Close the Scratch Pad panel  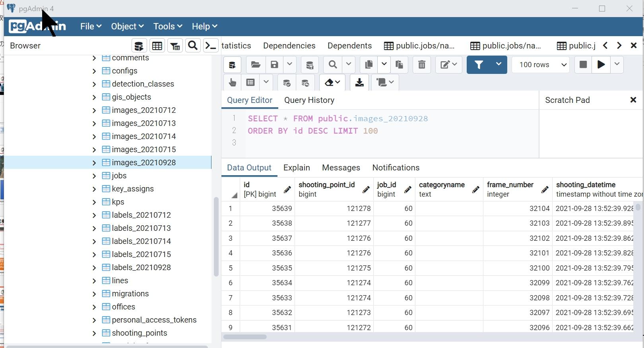[x=633, y=100]
